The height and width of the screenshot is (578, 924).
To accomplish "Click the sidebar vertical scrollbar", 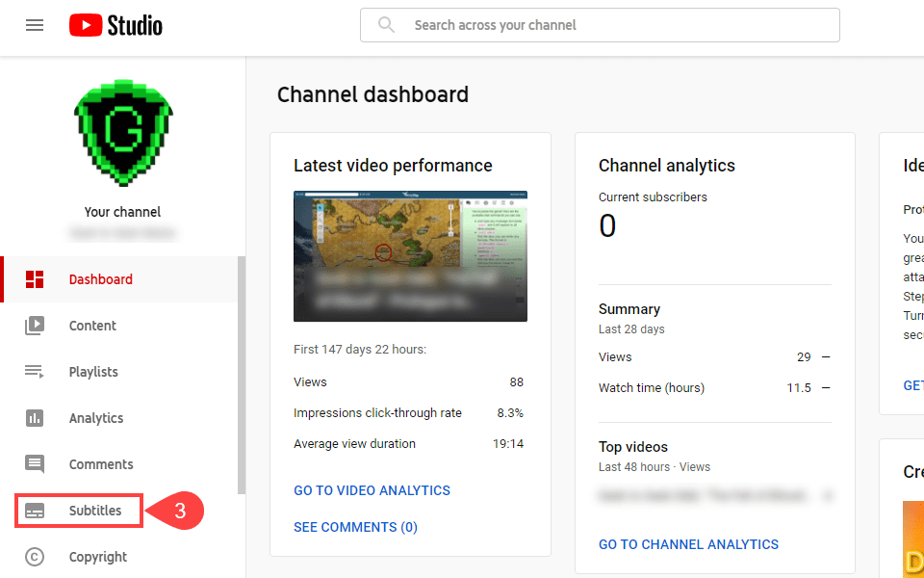I will pyautogui.click(x=242, y=376).
